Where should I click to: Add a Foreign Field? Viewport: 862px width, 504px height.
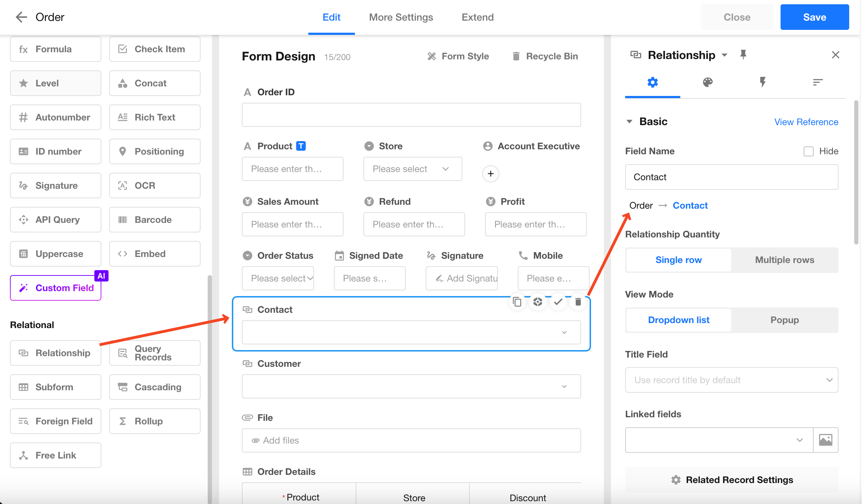pyautogui.click(x=55, y=421)
